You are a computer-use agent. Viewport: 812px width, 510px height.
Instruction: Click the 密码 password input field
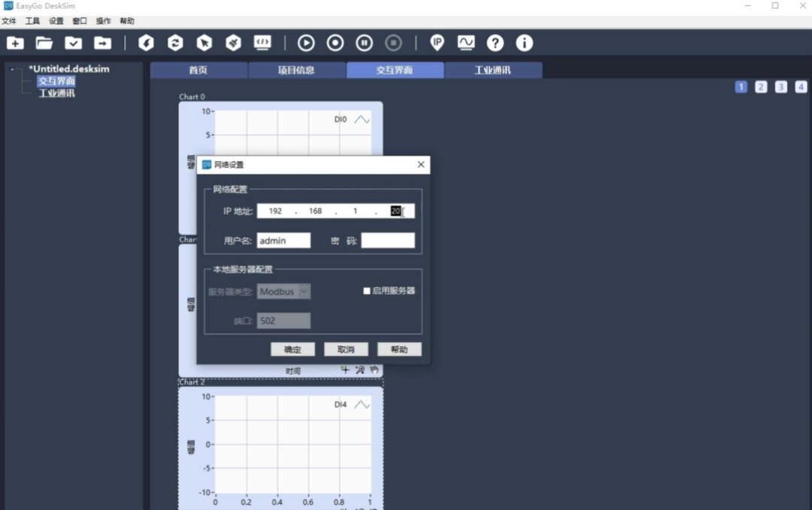tap(388, 241)
